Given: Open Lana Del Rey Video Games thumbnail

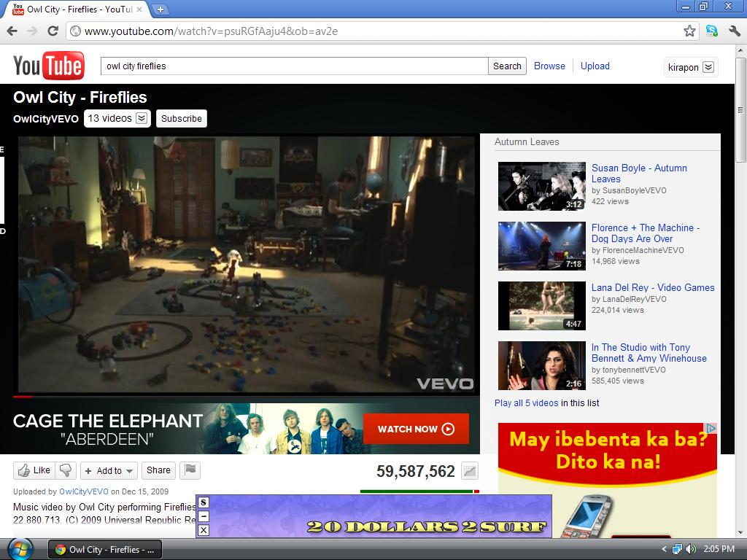Looking at the screenshot, I should click(542, 306).
